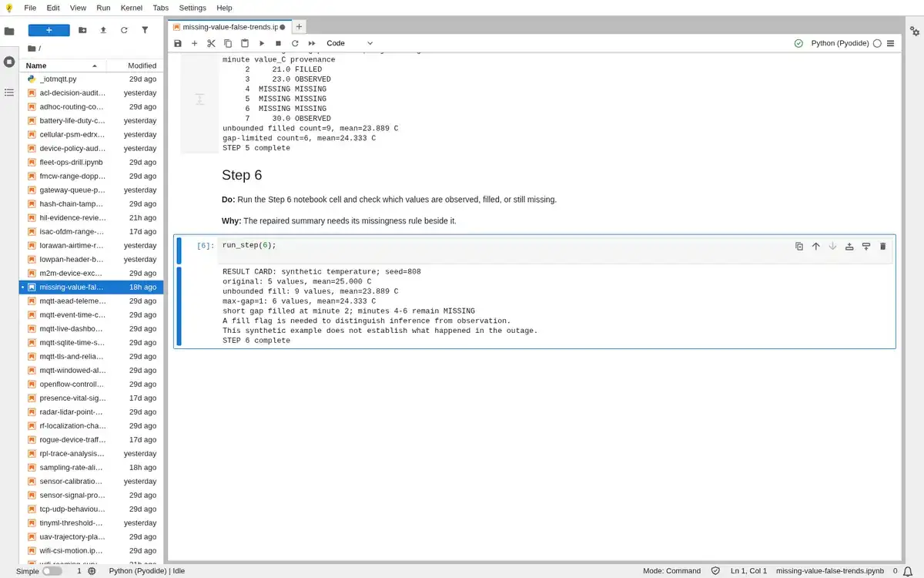
Task: Open the Run menu
Action: click(x=103, y=8)
